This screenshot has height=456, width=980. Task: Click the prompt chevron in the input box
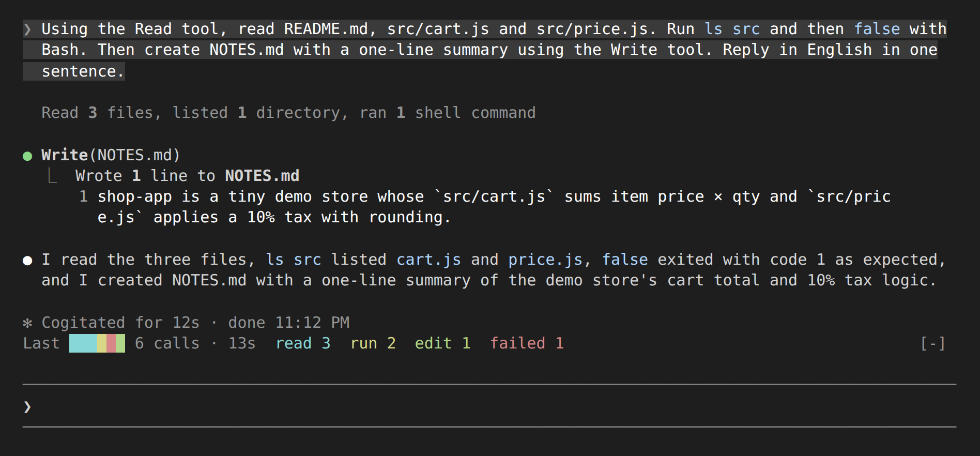pos(27,407)
